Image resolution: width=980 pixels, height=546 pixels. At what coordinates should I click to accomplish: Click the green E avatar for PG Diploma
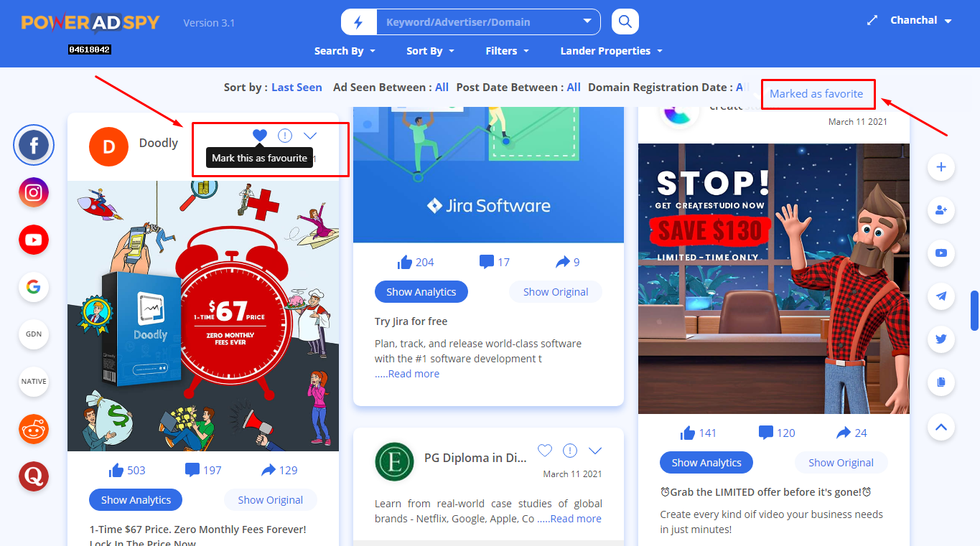point(394,461)
